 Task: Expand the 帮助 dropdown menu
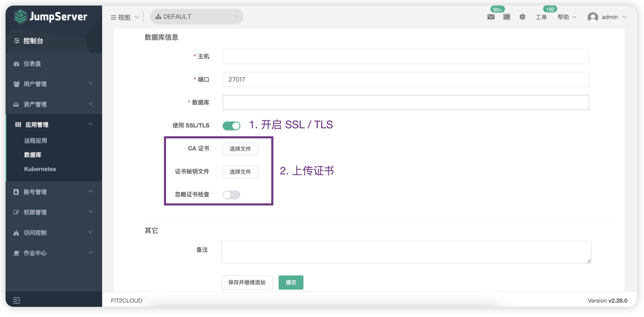click(566, 17)
